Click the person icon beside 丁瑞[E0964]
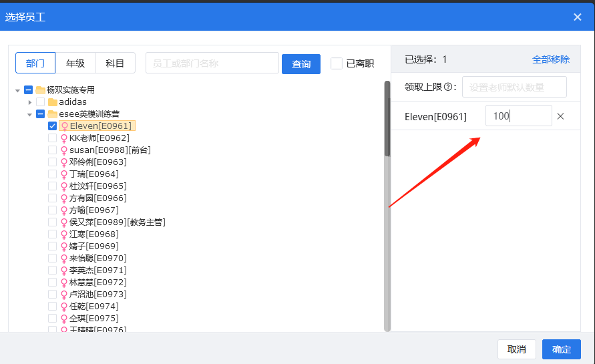The height and width of the screenshot is (364, 595). point(63,174)
